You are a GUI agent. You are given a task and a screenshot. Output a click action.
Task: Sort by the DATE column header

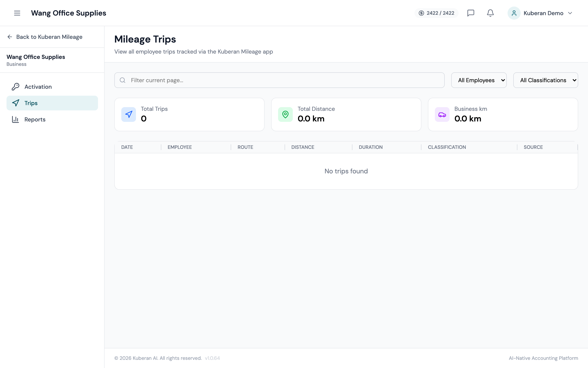127,147
